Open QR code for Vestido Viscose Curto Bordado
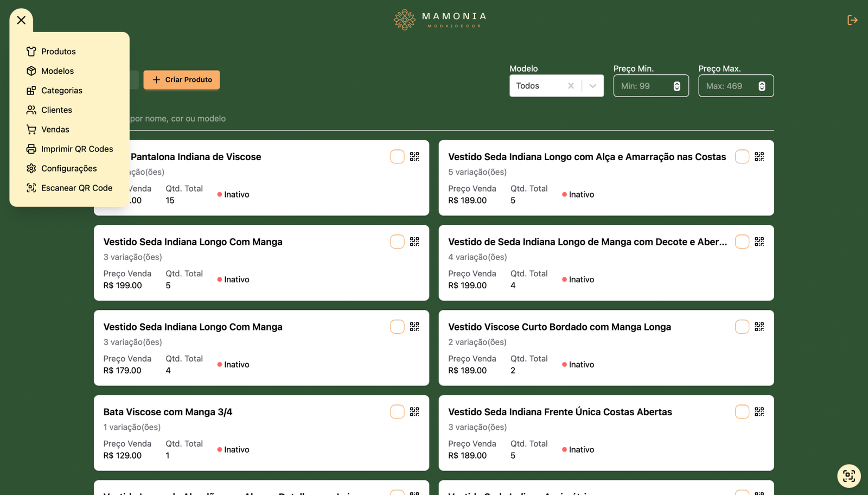Screen dimensions: 868x495 click(x=759, y=327)
